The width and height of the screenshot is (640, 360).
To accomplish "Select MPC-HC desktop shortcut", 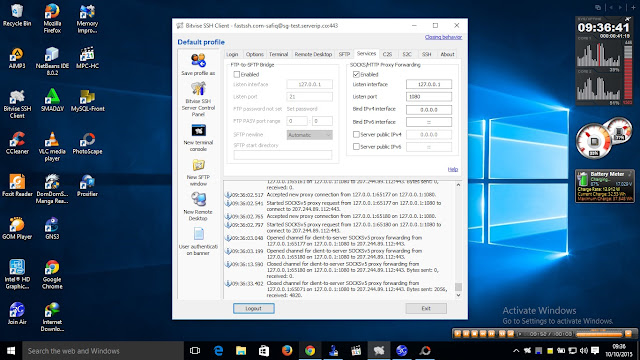I will (87, 58).
